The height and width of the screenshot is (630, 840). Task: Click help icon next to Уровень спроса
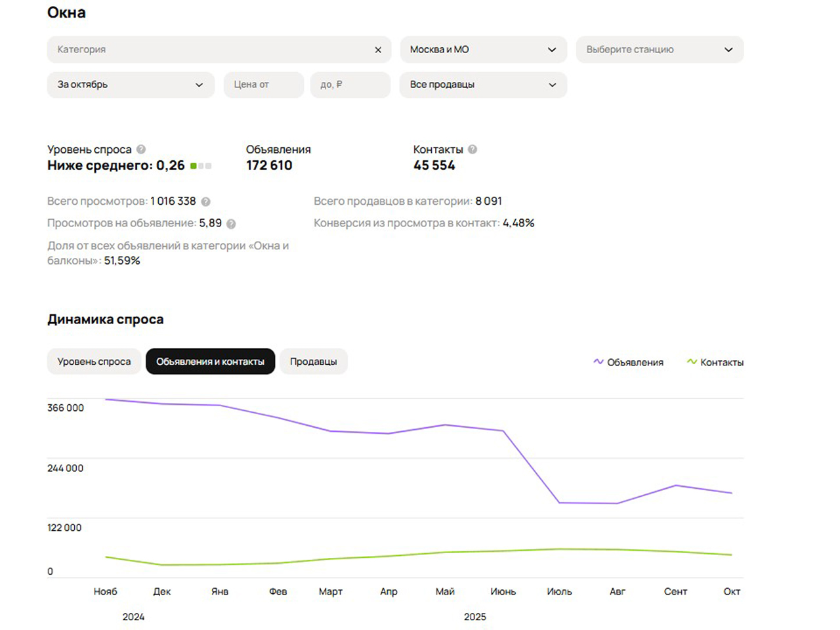141,150
